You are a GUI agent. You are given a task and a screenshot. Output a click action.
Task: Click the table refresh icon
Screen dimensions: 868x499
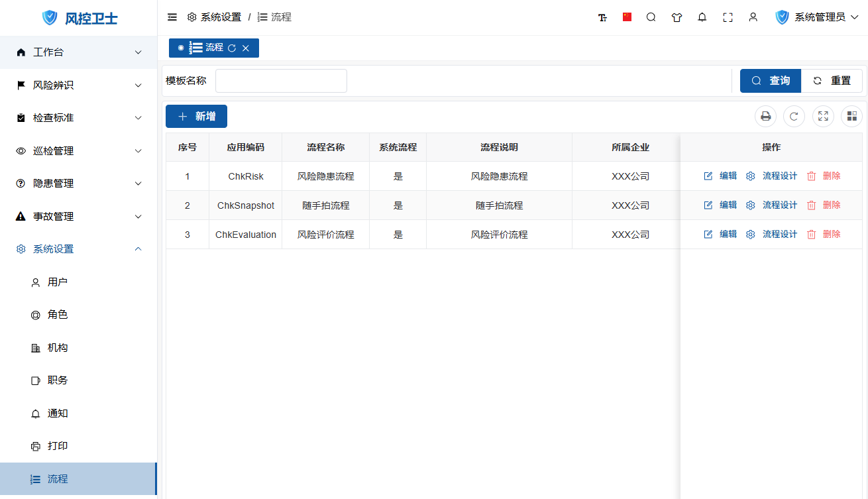point(794,117)
